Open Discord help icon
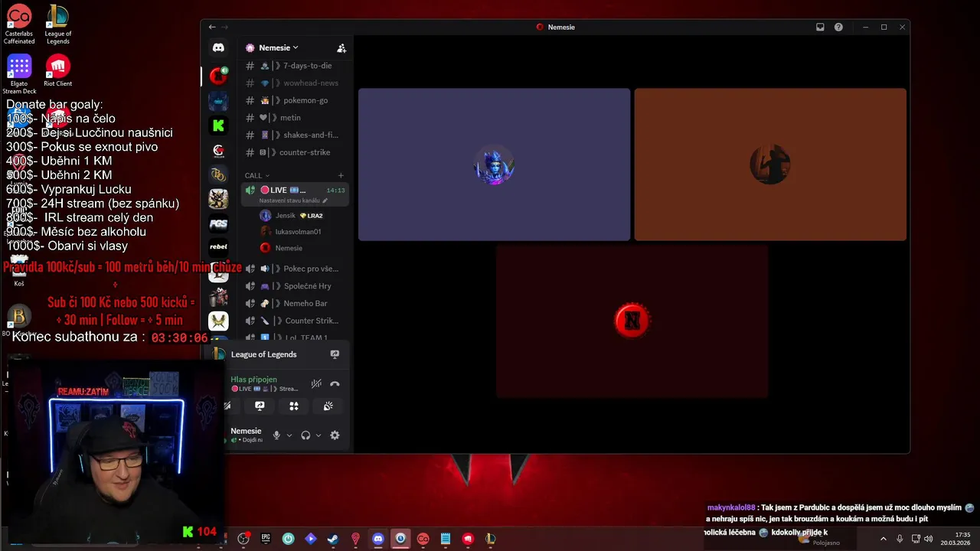980x551 pixels. (838, 27)
